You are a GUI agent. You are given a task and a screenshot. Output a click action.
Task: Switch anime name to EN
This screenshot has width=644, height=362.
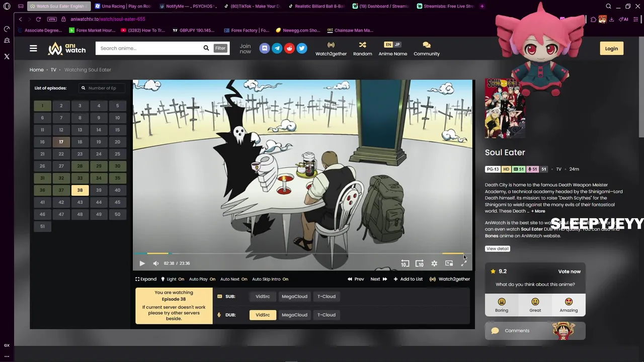click(x=388, y=44)
